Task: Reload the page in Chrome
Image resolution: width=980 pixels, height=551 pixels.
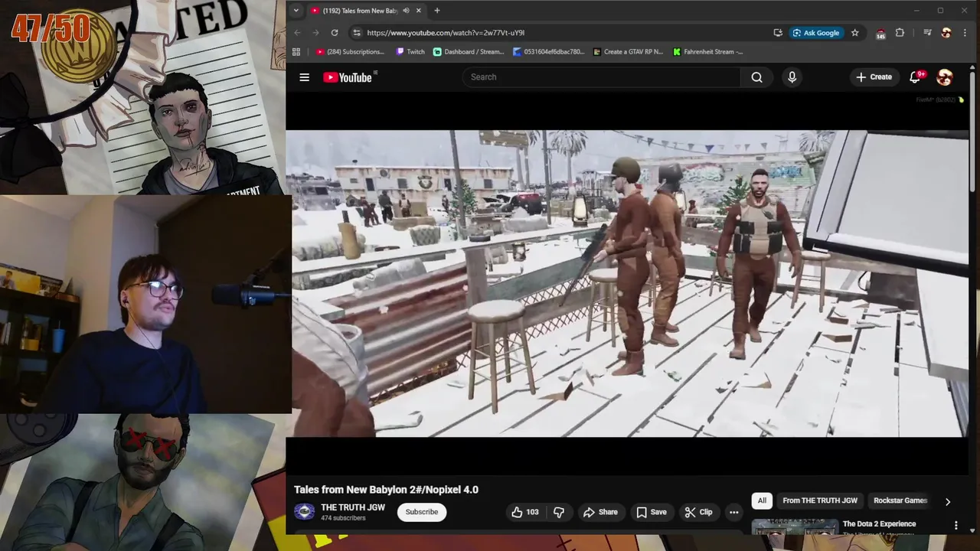Action: click(x=335, y=33)
